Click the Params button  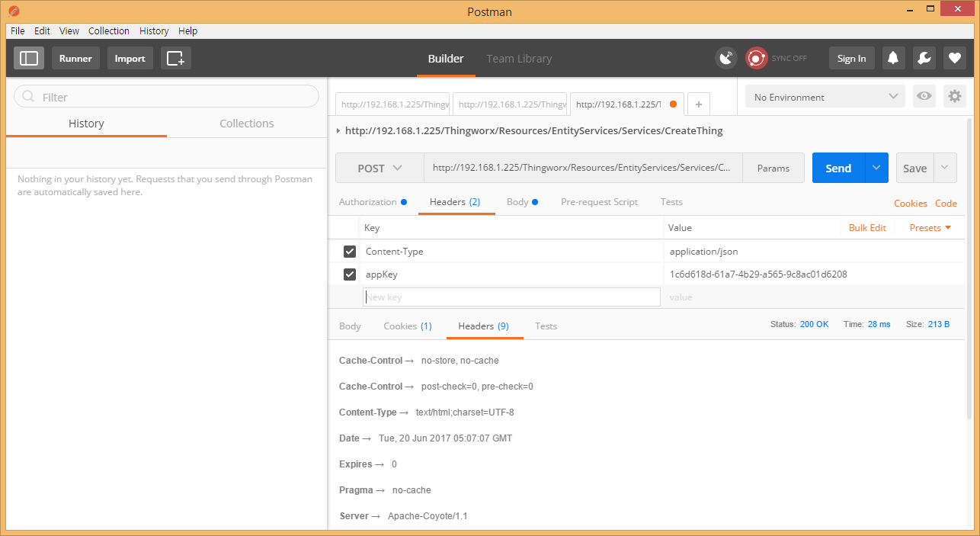tap(773, 169)
